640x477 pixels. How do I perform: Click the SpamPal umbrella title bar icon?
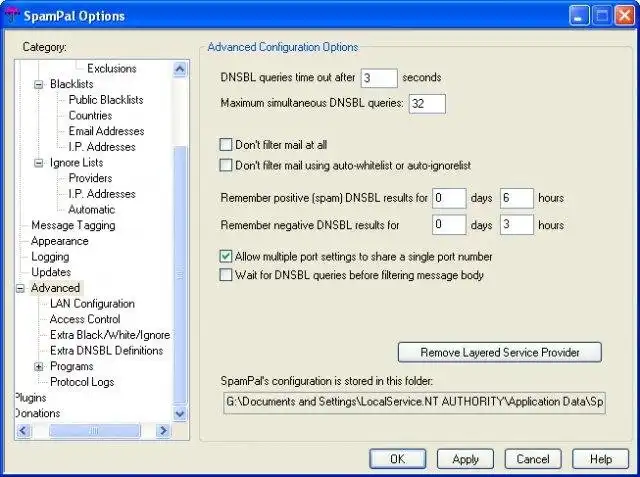(11, 15)
